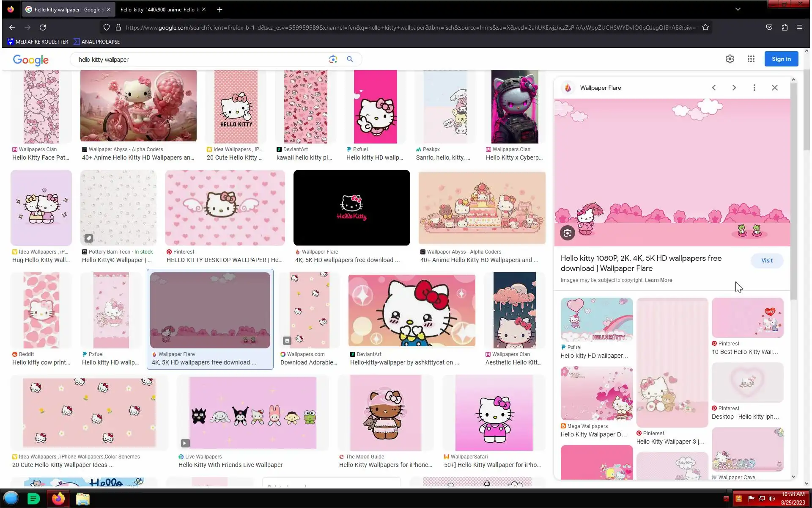
Task: Reload the current page
Action: pyautogui.click(x=43, y=28)
